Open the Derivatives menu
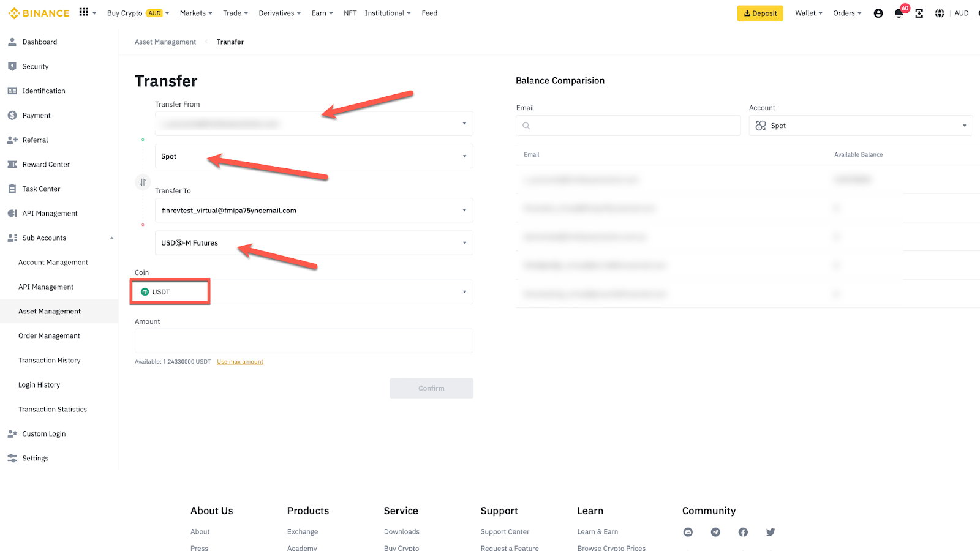The height and width of the screenshot is (551, 980). point(279,13)
